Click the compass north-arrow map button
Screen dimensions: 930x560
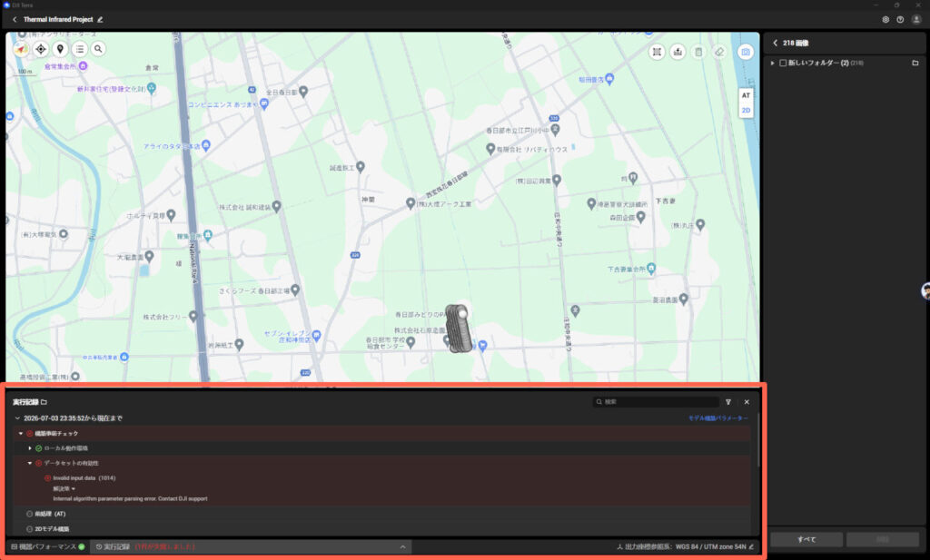point(22,49)
